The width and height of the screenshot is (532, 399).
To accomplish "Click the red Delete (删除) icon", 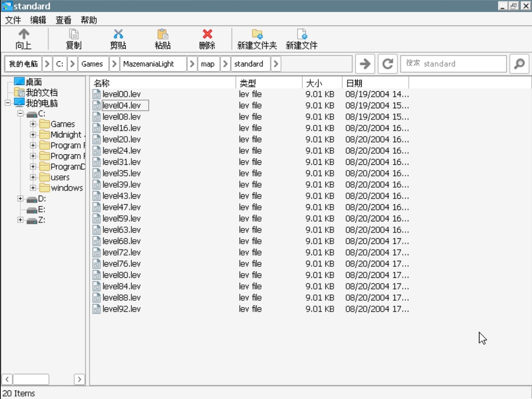I will (207, 34).
